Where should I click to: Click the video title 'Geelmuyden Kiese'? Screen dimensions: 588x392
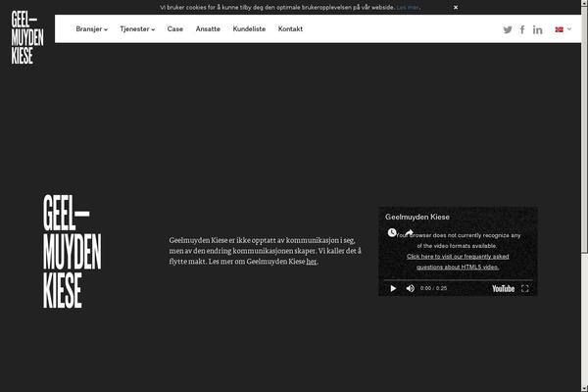(417, 217)
